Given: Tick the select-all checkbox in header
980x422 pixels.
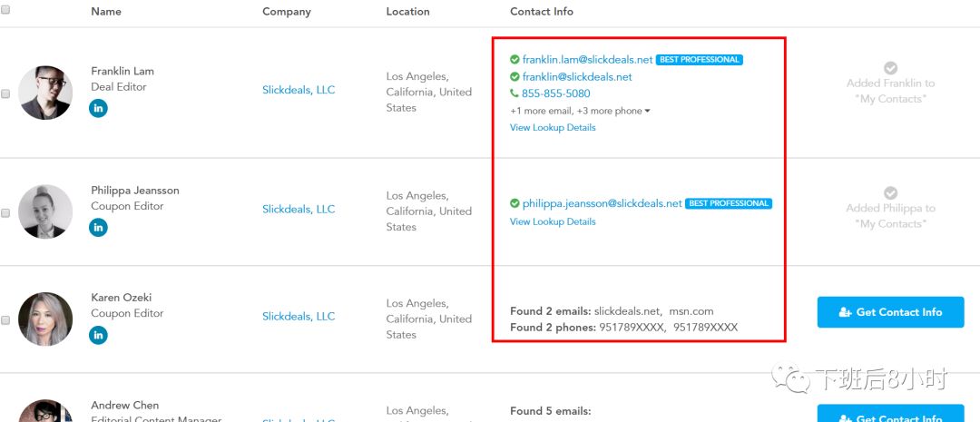Looking at the screenshot, I should coord(5,9).
